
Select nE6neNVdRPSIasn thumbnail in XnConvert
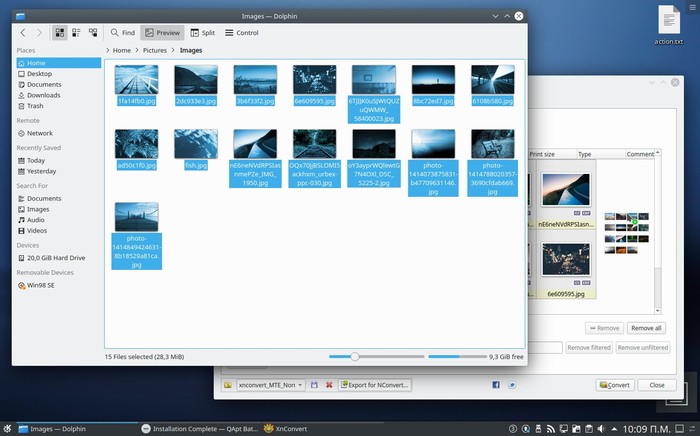(566, 190)
